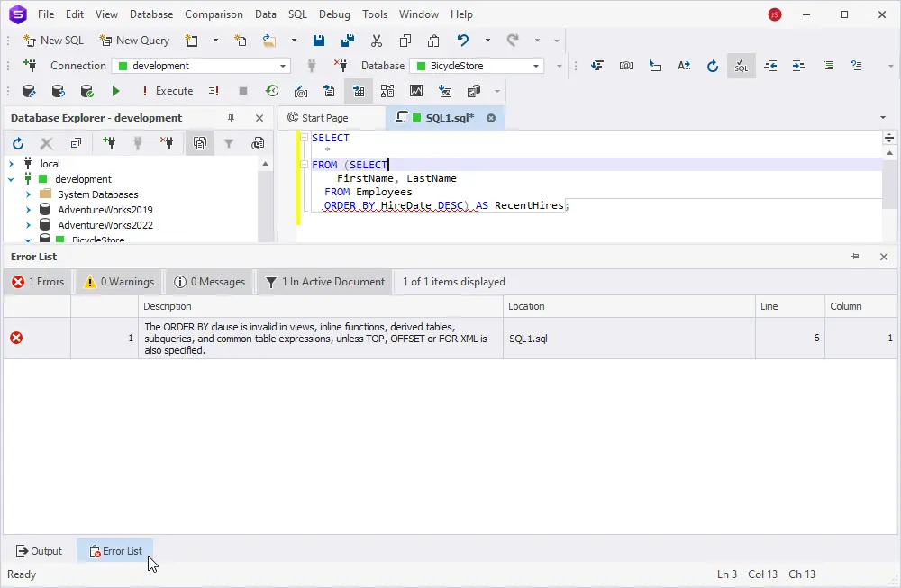Click the New Query button
901x588 pixels.
tap(134, 41)
